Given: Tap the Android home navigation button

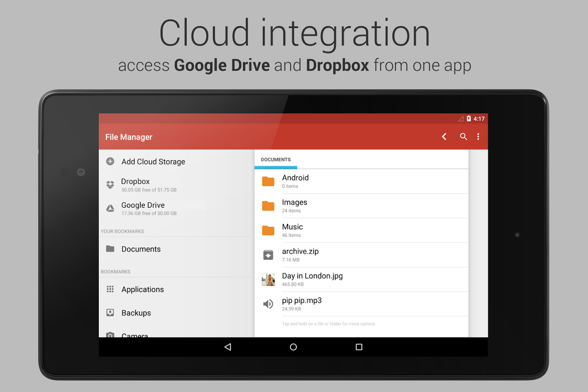Looking at the screenshot, I should (293, 347).
